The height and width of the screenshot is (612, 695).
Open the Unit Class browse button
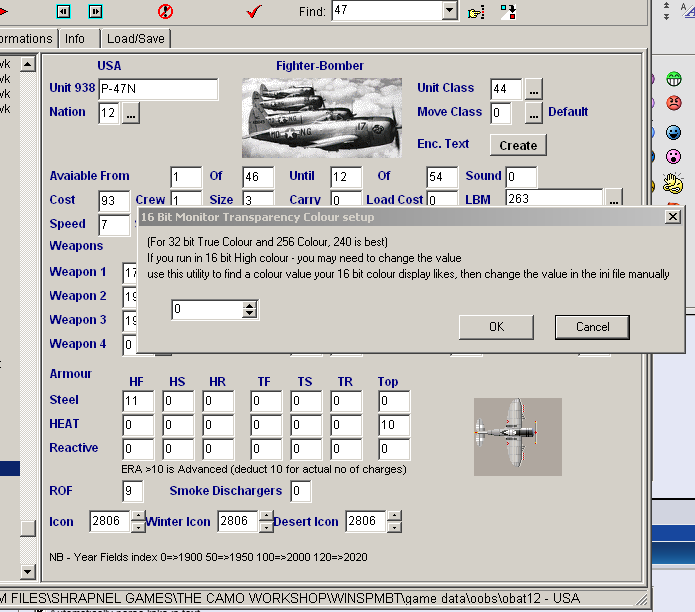pos(534,88)
